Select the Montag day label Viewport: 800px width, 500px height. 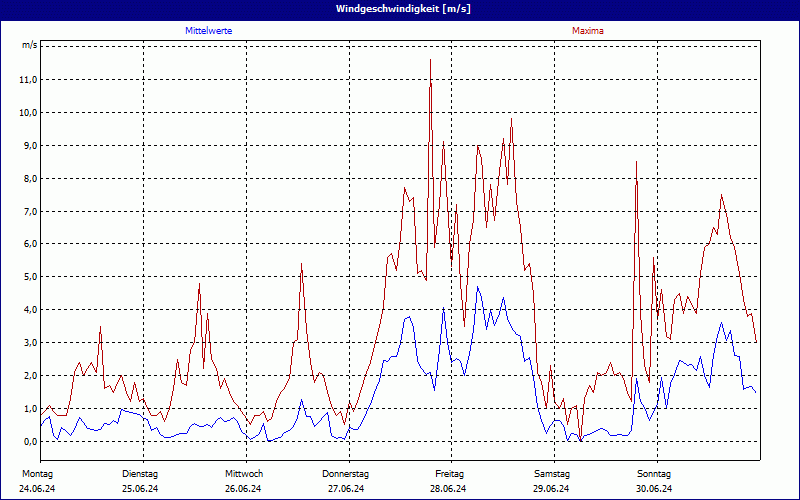click(x=37, y=473)
